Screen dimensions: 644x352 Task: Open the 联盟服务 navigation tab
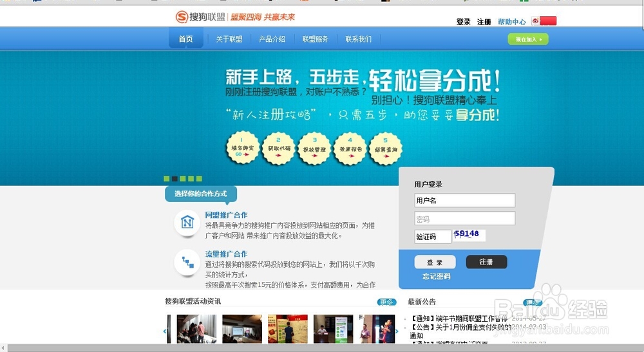click(x=315, y=39)
